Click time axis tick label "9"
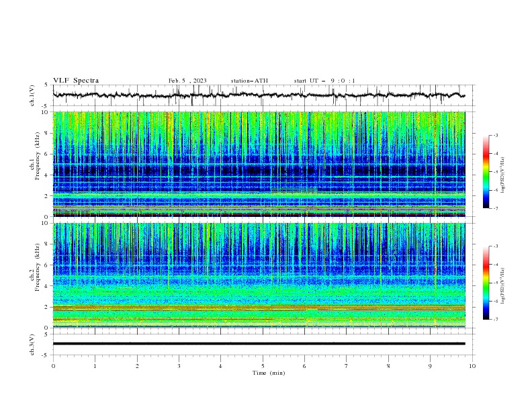Viewport: 532px width, 411px height. coord(430,366)
